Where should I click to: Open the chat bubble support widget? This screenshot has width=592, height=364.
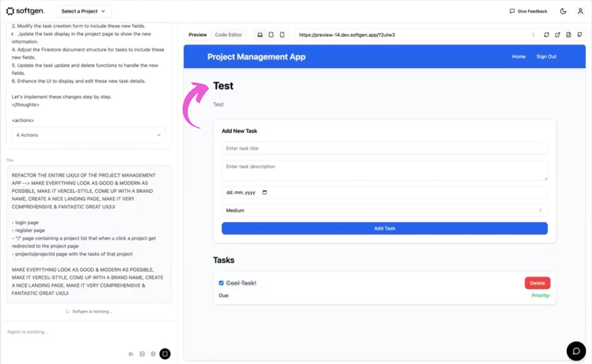(576, 351)
